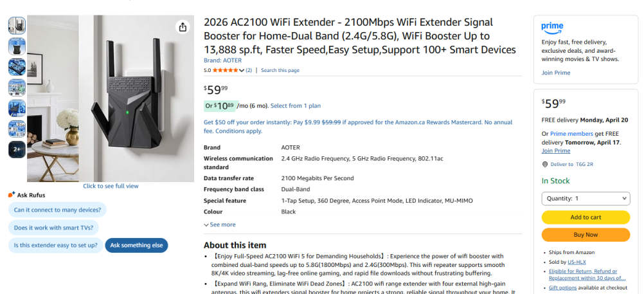644x294 pixels.
Task: Click Search this page link
Action: click(280, 70)
